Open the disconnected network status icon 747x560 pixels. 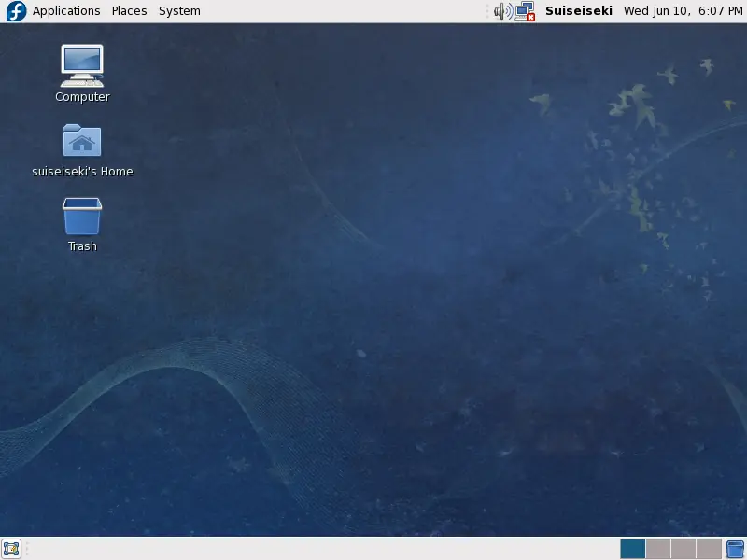[525, 11]
